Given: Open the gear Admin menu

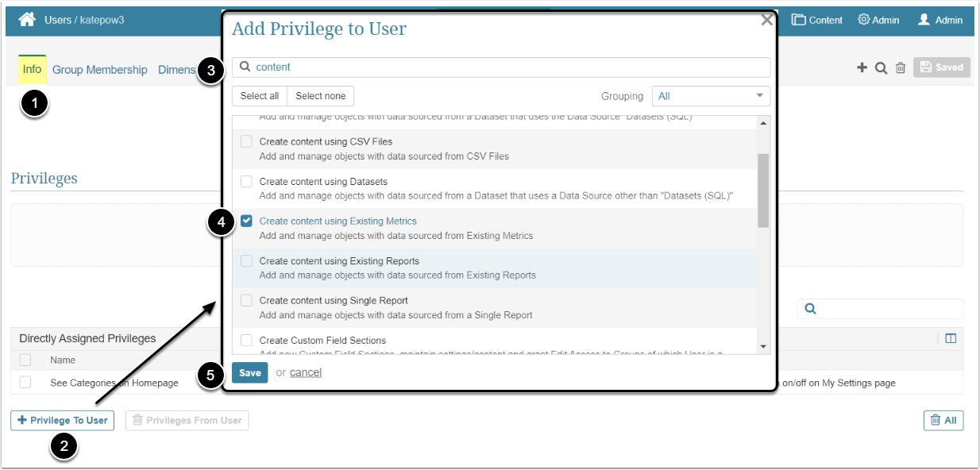Looking at the screenshot, I should pos(878,20).
